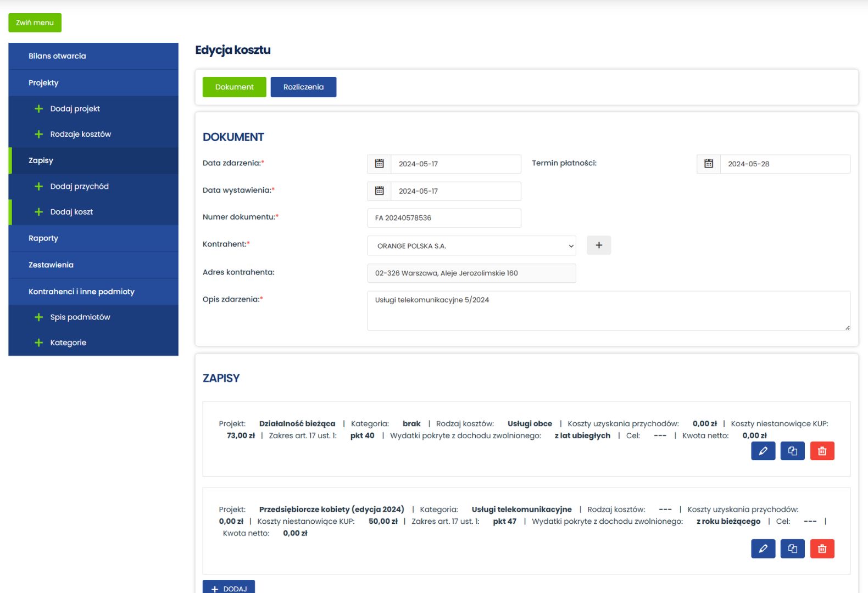Open Rodzaje kosztów under Projekty
Image resolution: width=868 pixels, height=593 pixels.
click(x=80, y=134)
